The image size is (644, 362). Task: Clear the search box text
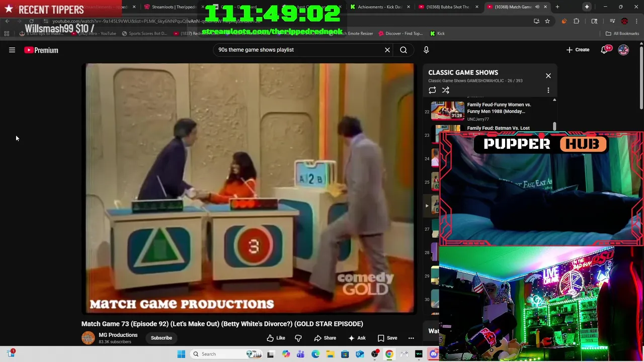[387, 50]
